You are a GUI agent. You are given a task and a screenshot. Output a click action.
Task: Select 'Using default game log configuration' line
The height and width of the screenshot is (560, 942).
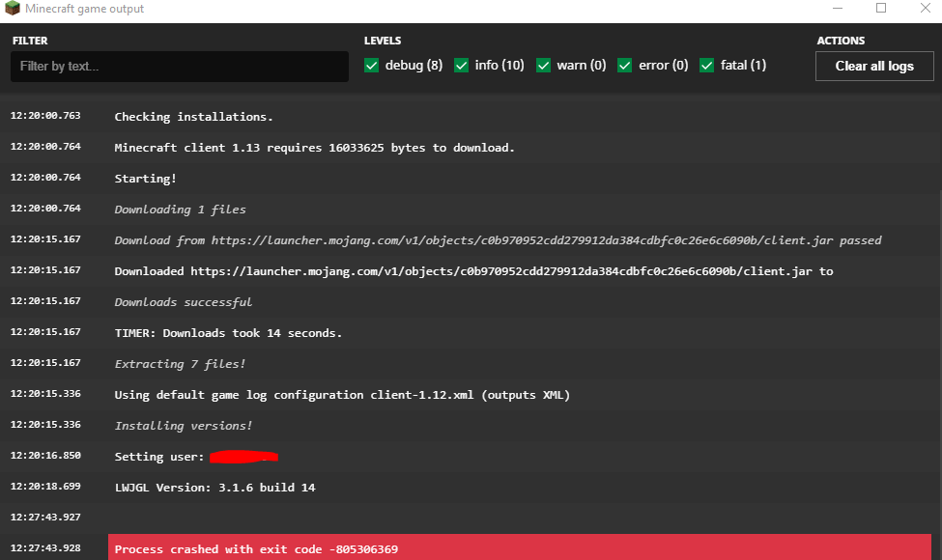coord(342,395)
